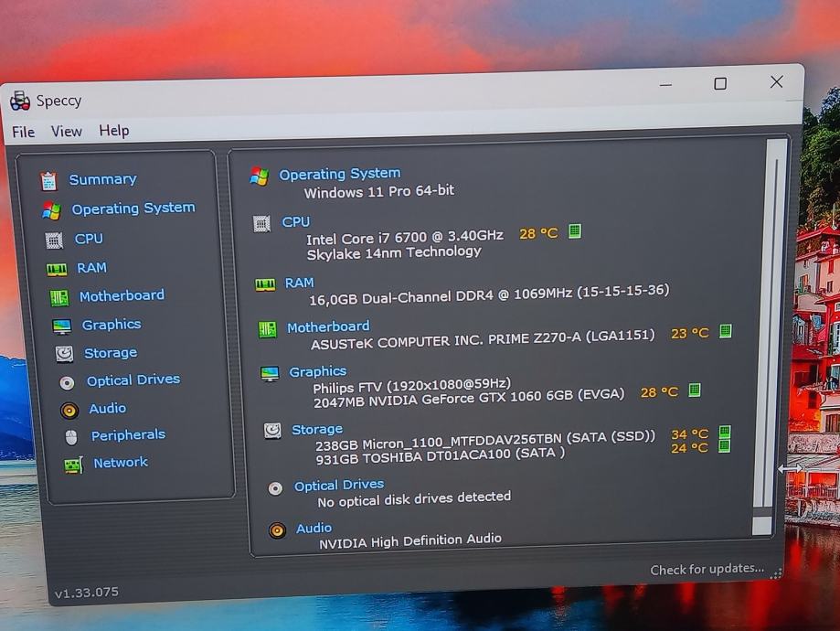Select the Storage drive icon in sidebar
The height and width of the screenshot is (631, 840).
[x=64, y=354]
